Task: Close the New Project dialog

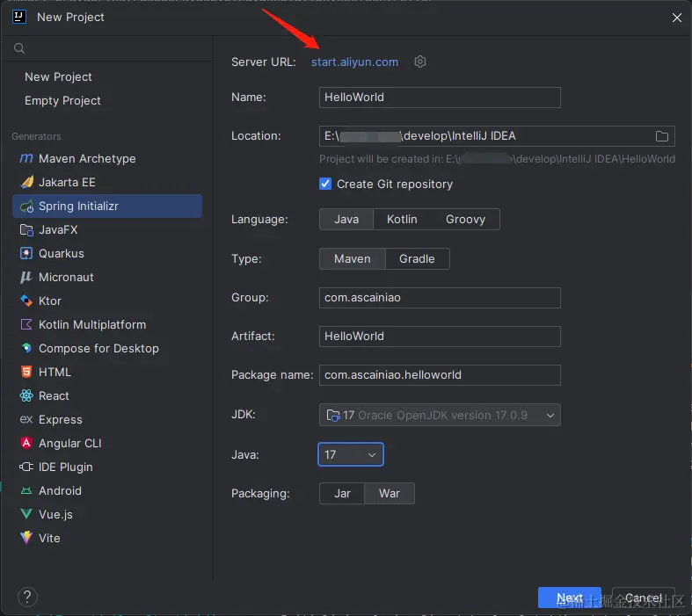Action: click(676, 18)
